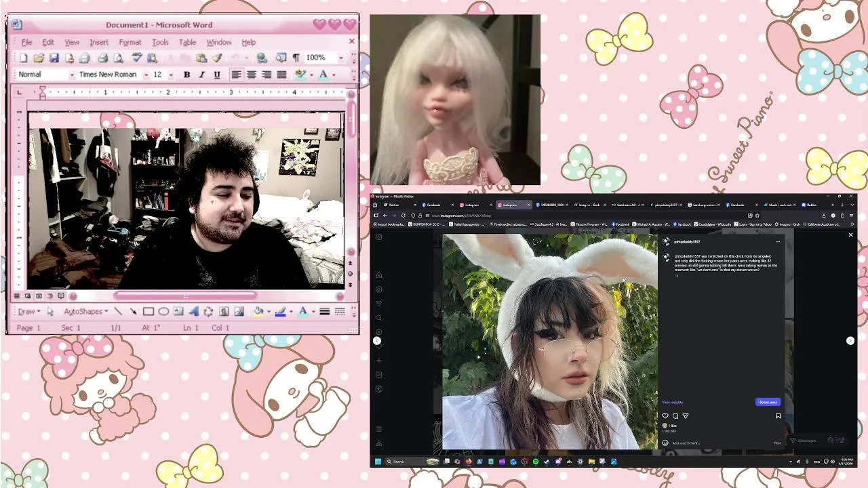Expand formatting toolbar font color arrow
Screen dimensions: 868x488
(x=334, y=75)
